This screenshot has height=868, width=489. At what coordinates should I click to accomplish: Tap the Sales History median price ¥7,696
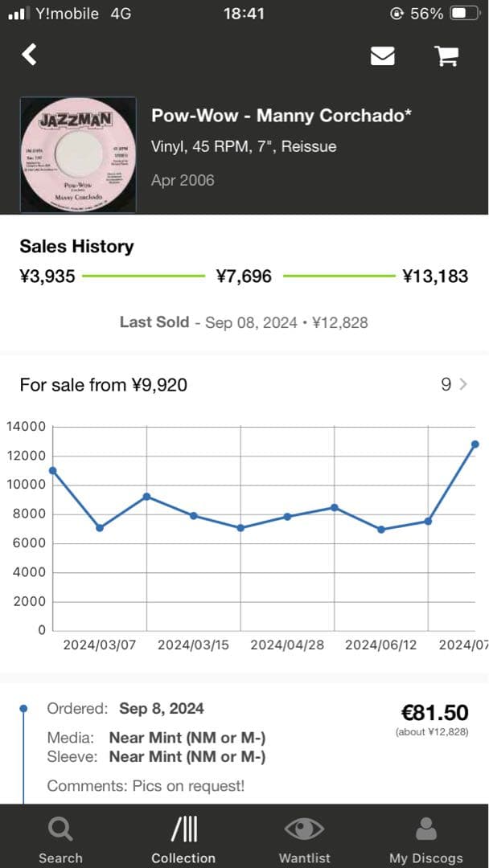[x=244, y=276]
